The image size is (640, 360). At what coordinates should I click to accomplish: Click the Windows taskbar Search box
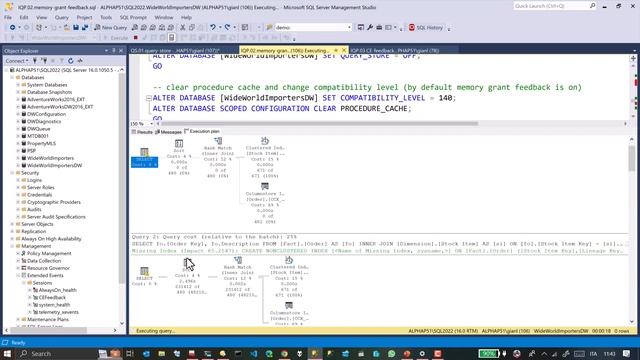click(56, 353)
